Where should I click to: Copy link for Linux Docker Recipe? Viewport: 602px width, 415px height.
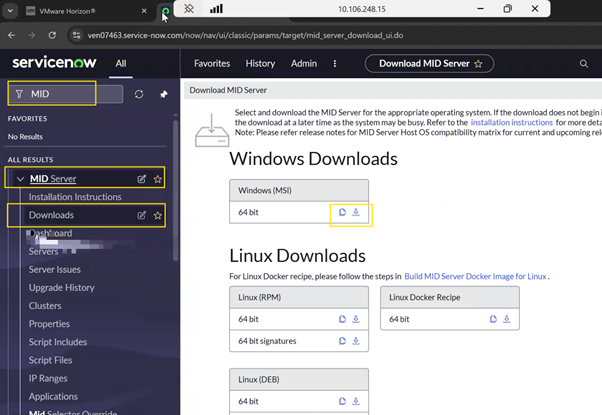pos(493,319)
